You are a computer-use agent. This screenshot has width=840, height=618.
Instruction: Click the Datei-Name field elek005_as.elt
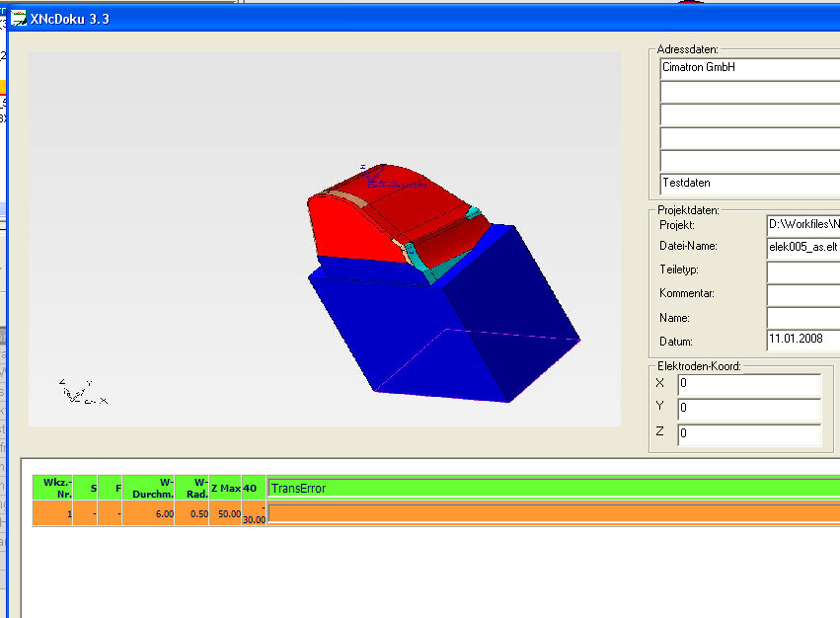click(x=803, y=247)
